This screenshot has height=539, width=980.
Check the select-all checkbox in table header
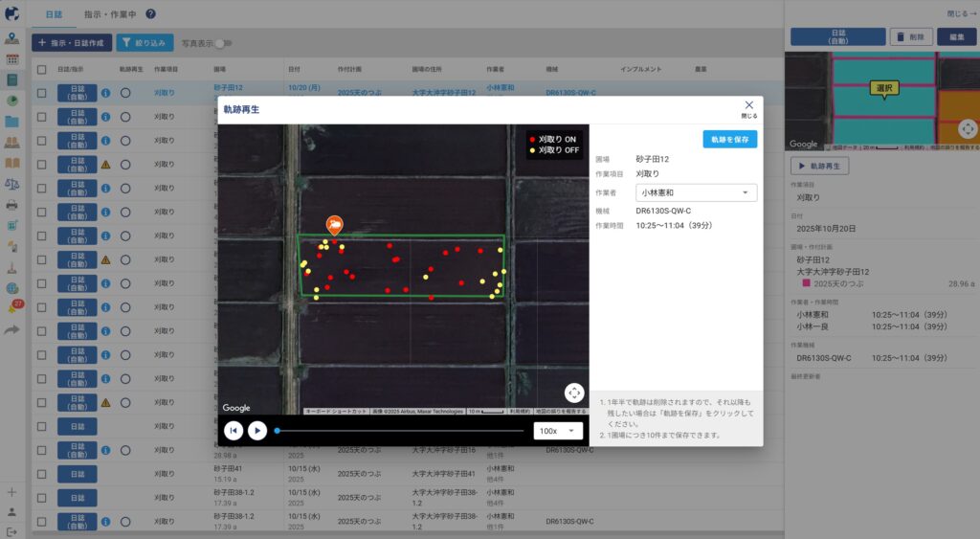tap(41, 70)
